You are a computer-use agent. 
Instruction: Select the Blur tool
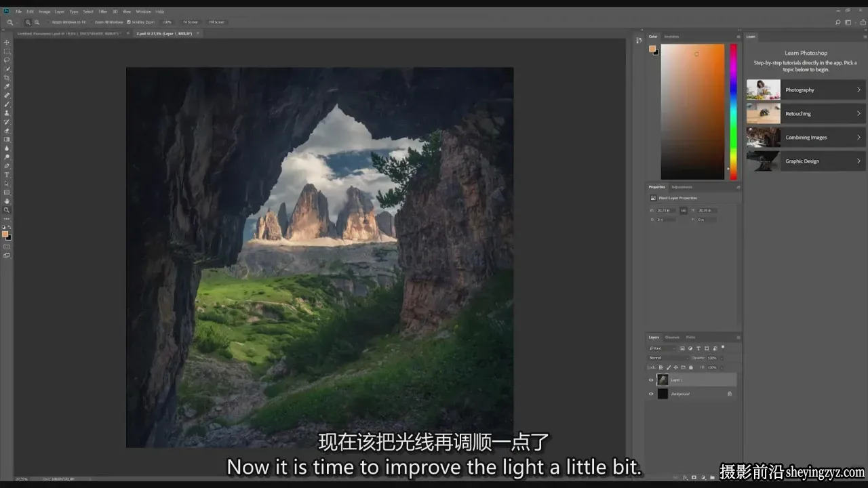point(7,148)
